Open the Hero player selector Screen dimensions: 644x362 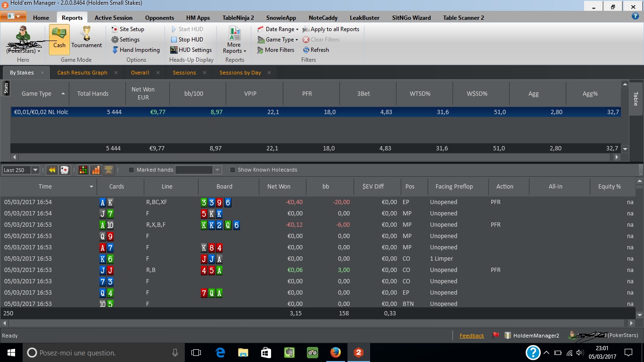(23, 40)
